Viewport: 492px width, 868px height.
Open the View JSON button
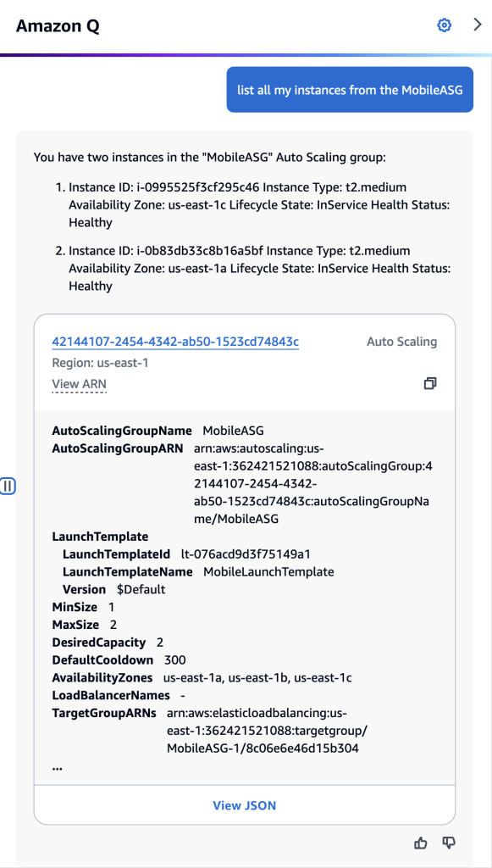(244, 804)
